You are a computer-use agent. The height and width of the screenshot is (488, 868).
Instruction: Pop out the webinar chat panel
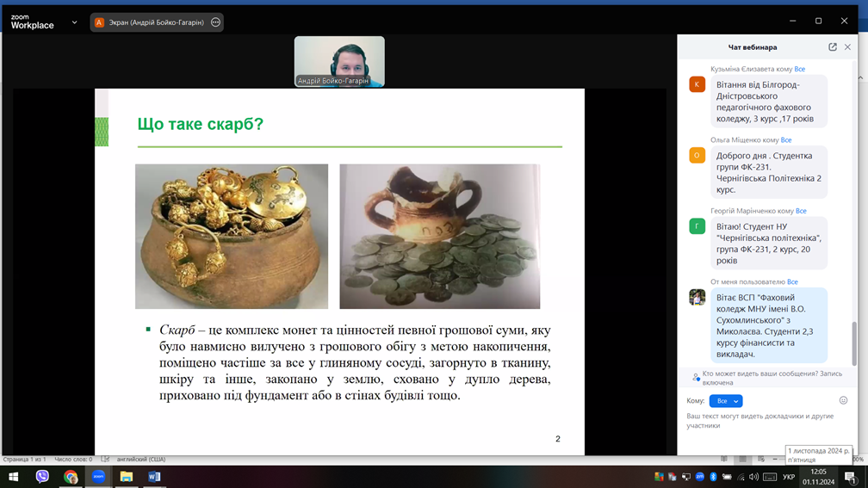(833, 47)
